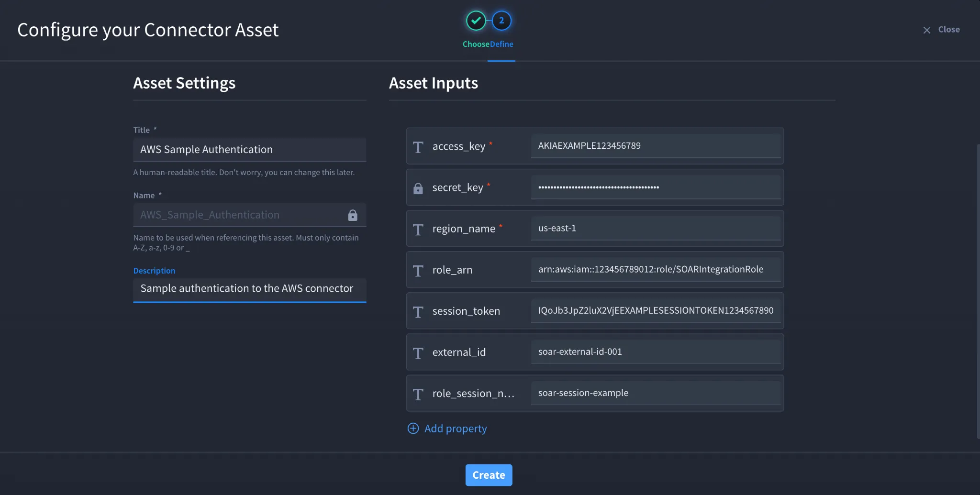The image size is (980, 495).
Task: Click the access_key property label
Action: 459,146
